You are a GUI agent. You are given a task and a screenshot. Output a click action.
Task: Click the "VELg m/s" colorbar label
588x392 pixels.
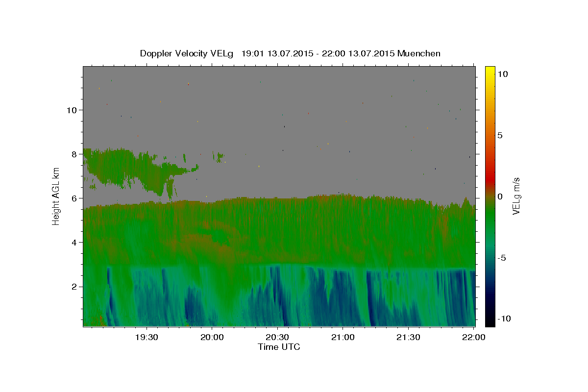(x=516, y=197)
